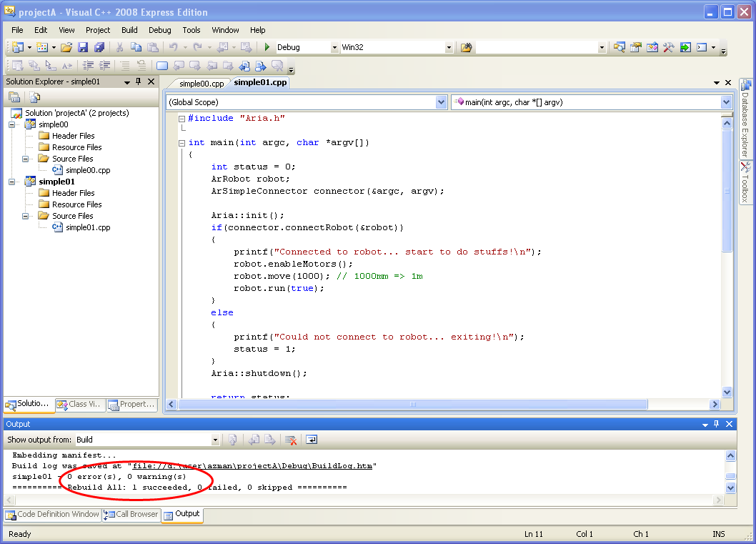Clear all text in Output pane
Image resolution: width=756 pixels, height=544 pixels.
pos(291,440)
